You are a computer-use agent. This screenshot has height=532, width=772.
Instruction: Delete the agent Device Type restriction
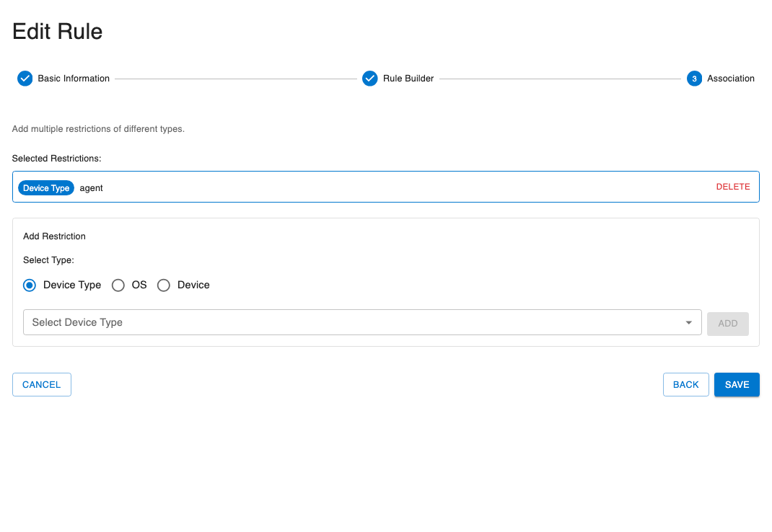coord(733,187)
